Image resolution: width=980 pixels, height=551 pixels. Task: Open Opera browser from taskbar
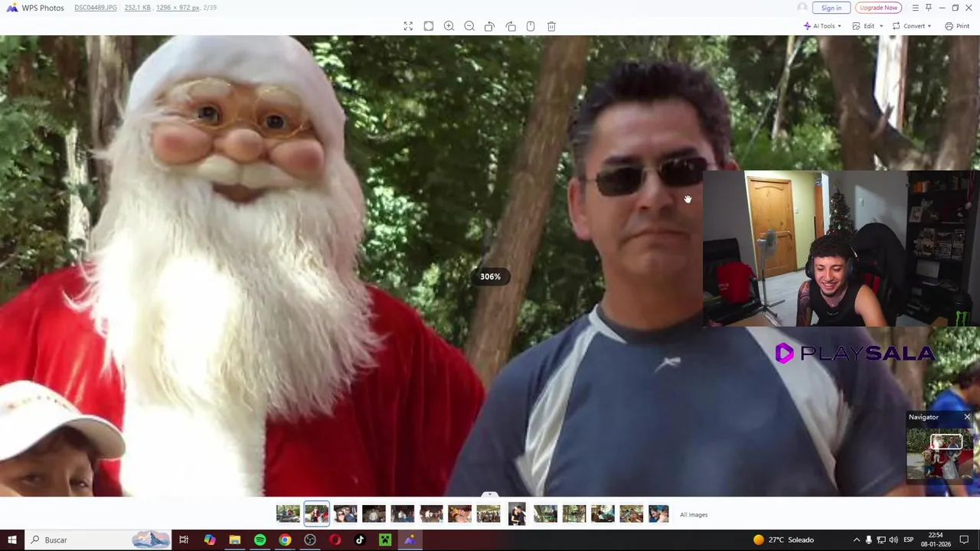335,540
